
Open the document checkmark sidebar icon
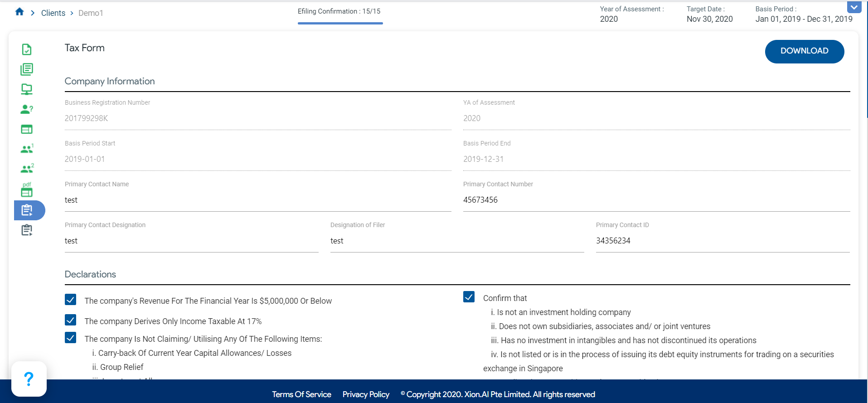coord(27,49)
